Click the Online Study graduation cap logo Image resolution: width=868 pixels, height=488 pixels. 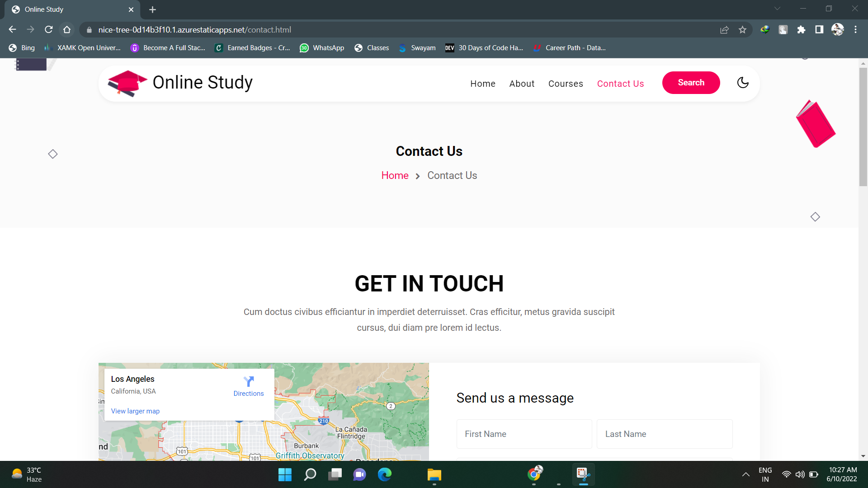pyautogui.click(x=127, y=84)
